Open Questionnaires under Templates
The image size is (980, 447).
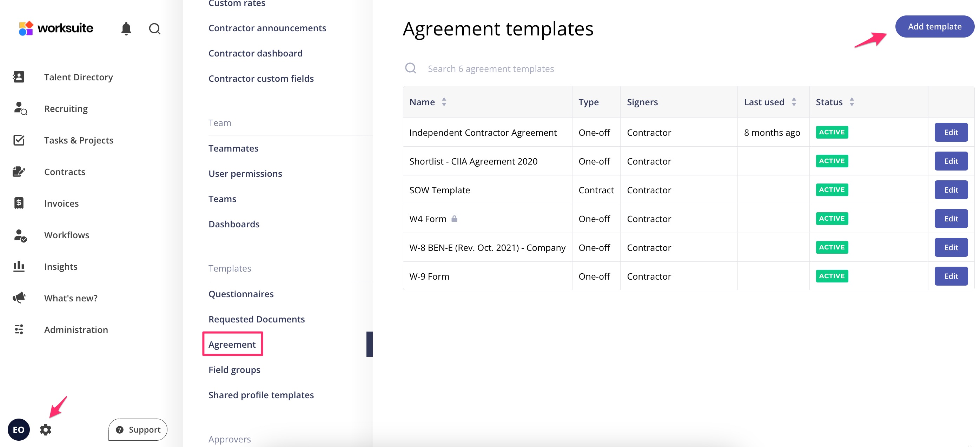pyautogui.click(x=241, y=294)
